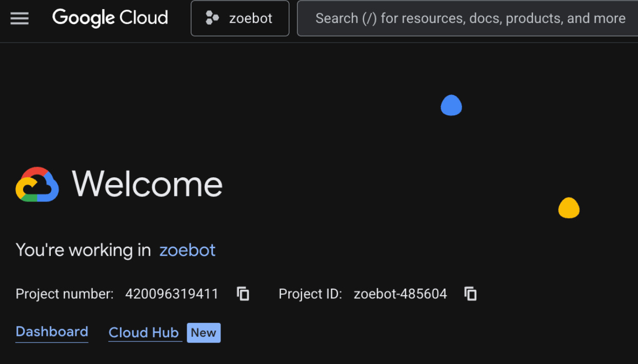This screenshot has height=364, width=638.
Task: Click the "You're working in" text
Action: click(x=83, y=250)
